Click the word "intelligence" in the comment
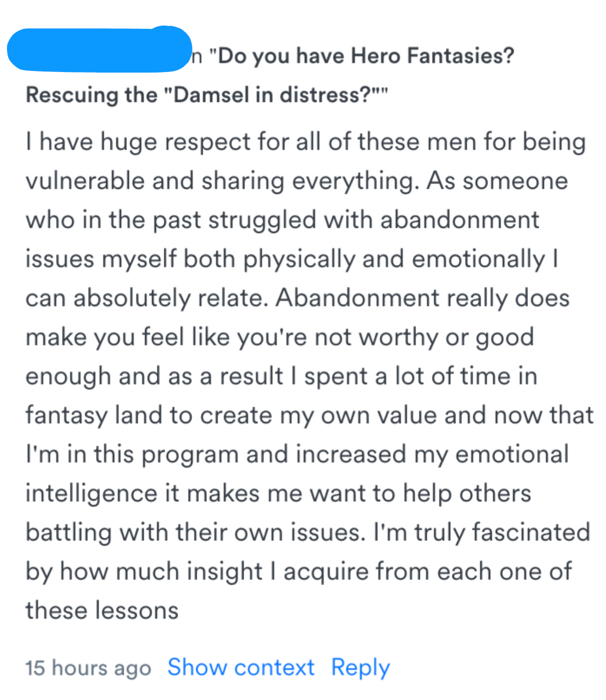This screenshot has width=606, height=700. click(91, 494)
